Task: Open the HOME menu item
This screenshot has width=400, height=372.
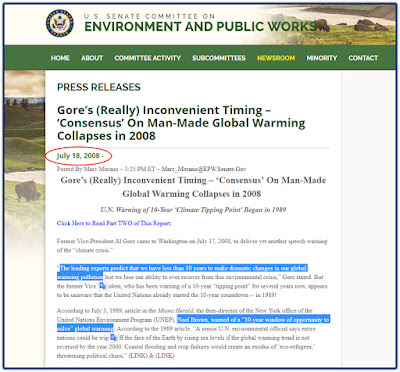Action: 60,58
